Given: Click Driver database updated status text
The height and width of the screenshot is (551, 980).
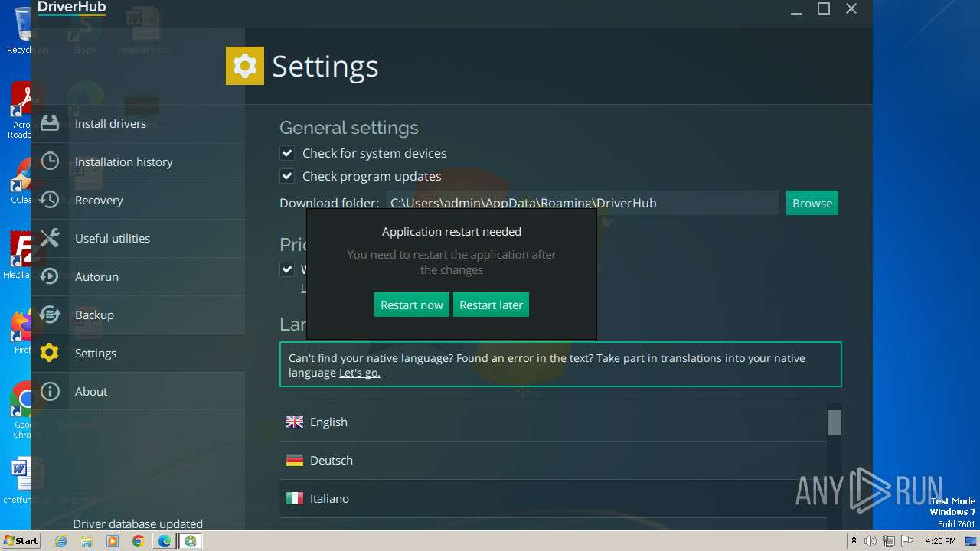Looking at the screenshot, I should click(x=138, y=524).
